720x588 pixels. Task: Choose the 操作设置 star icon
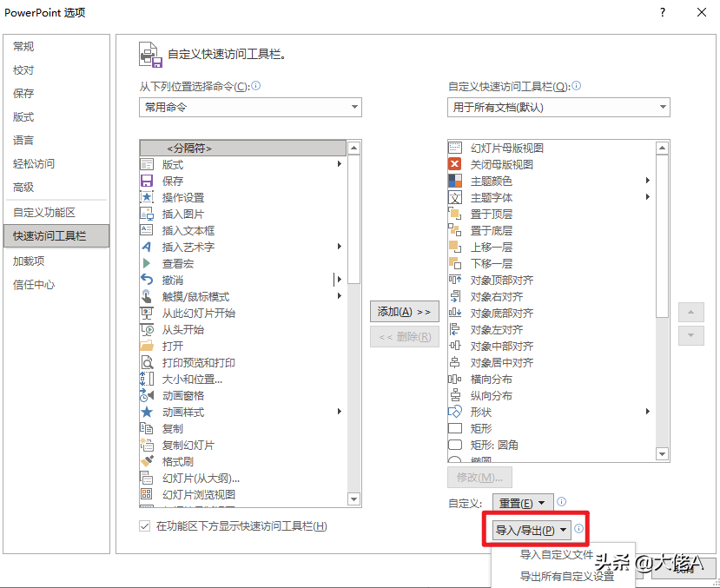tap(147, 197)
